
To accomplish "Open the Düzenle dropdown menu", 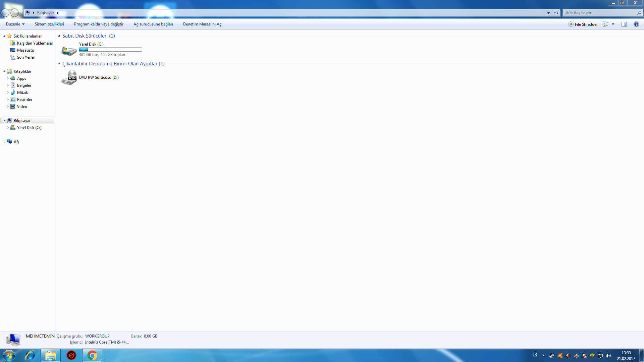I will coord(15,24).
